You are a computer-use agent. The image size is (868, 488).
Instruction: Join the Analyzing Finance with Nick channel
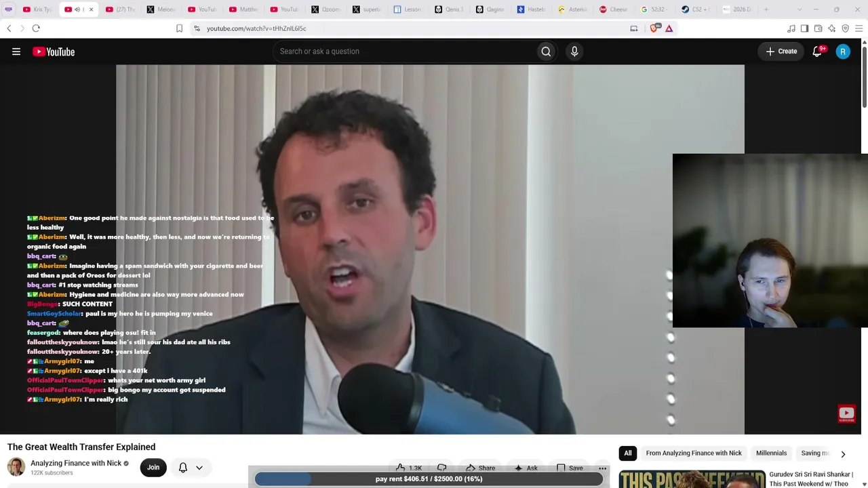click(x=153, y=467)
